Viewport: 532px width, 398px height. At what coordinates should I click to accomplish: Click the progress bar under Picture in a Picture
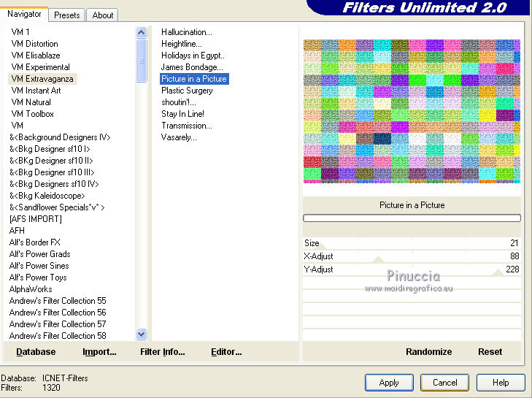(412, 218)
